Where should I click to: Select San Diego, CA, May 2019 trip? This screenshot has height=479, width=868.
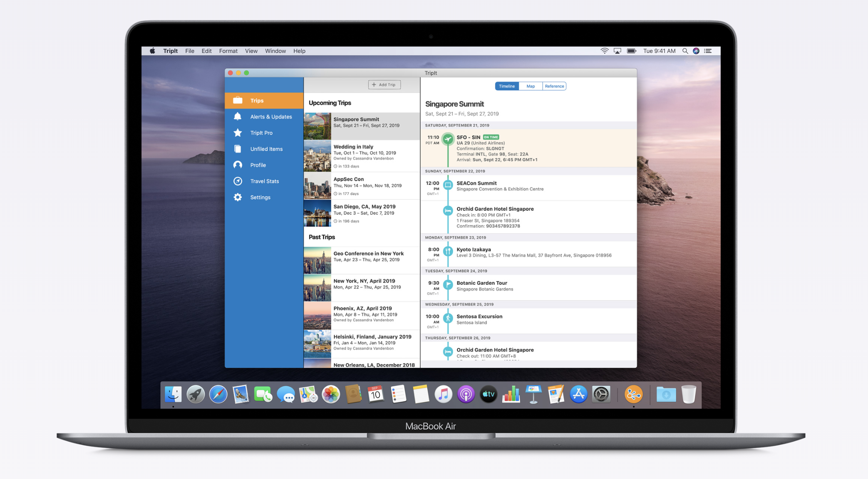tap(362, 213)
